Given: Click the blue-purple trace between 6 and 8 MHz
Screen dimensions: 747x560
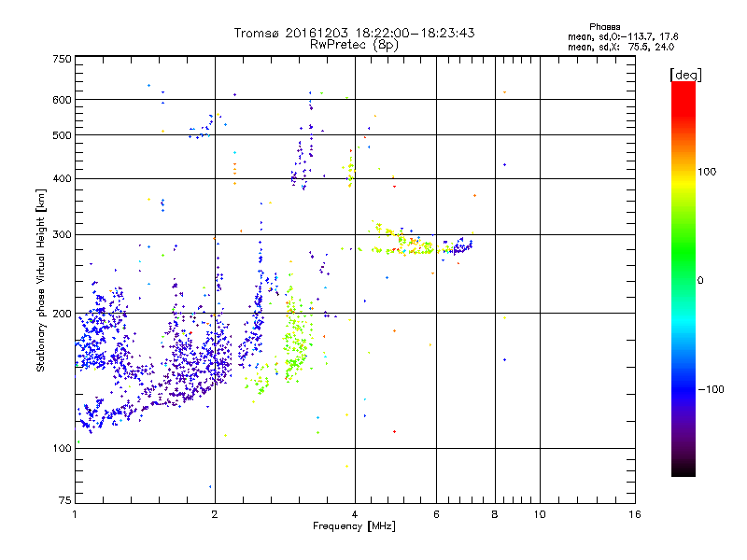Looking at the screenshot, I should click(x=461, y=246).
